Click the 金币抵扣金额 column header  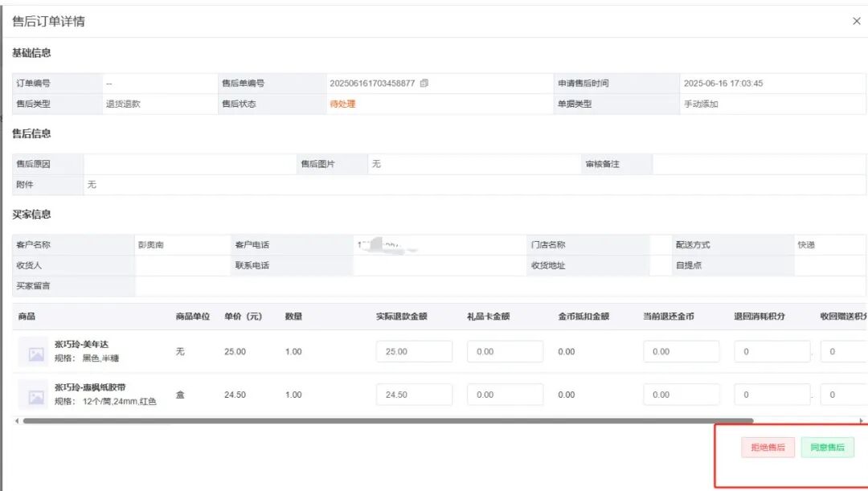tap(583, 317)
